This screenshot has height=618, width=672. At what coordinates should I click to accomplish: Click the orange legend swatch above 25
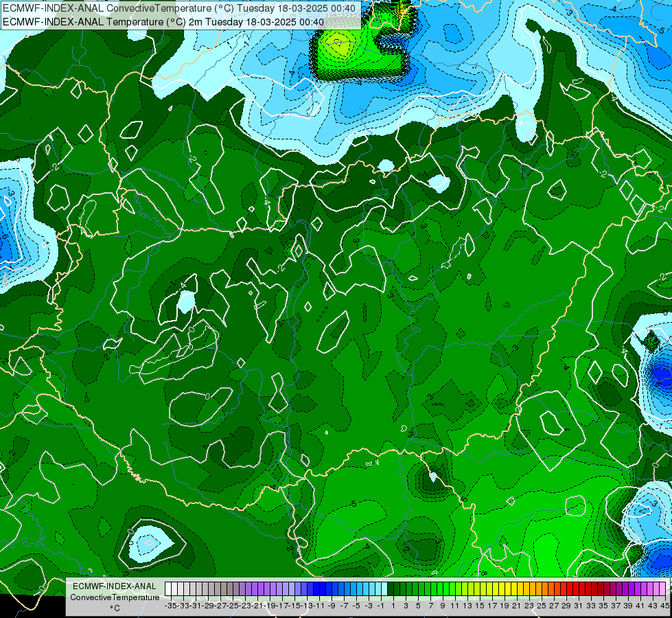[539, 588]
